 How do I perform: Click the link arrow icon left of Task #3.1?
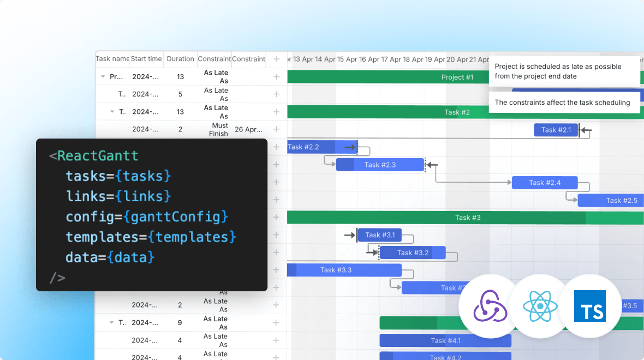349,235
